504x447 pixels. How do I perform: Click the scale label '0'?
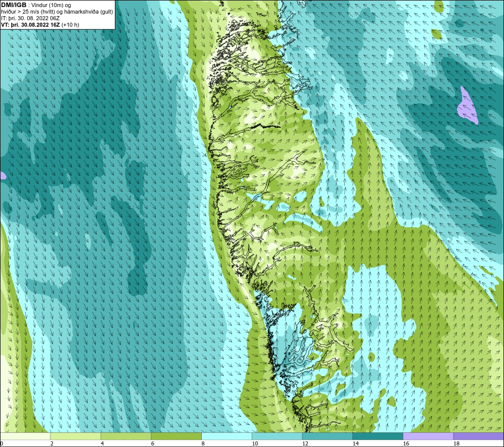click(x=2, y=443)
